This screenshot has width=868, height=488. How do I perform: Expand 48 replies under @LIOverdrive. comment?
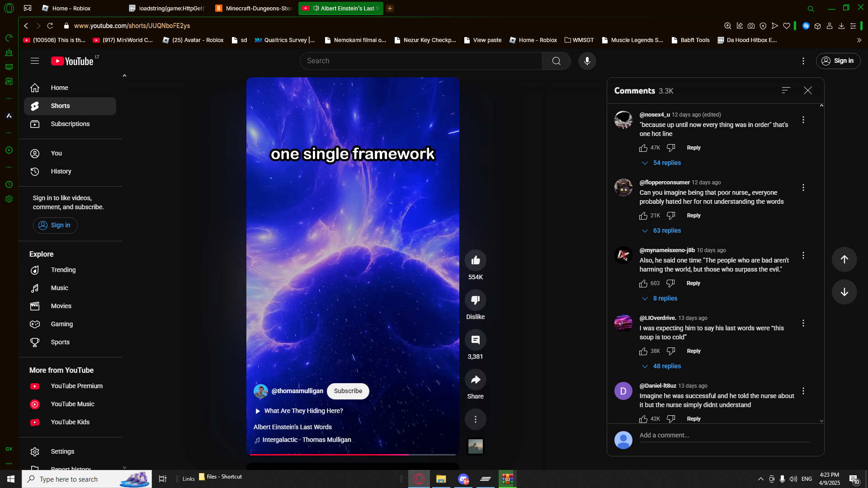tap(661, 366)
